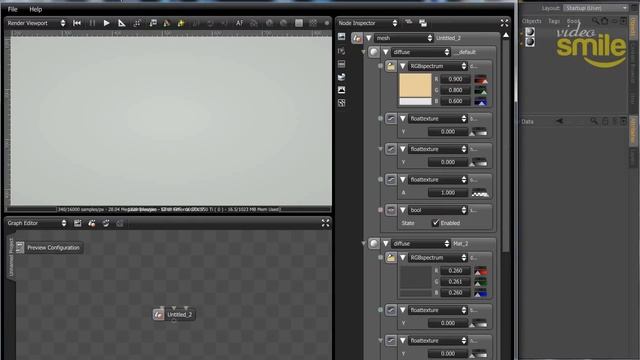640x360 pixels.
Task: Pick the dark gray color swatch of Mat_2
Action: coord(415,278)
